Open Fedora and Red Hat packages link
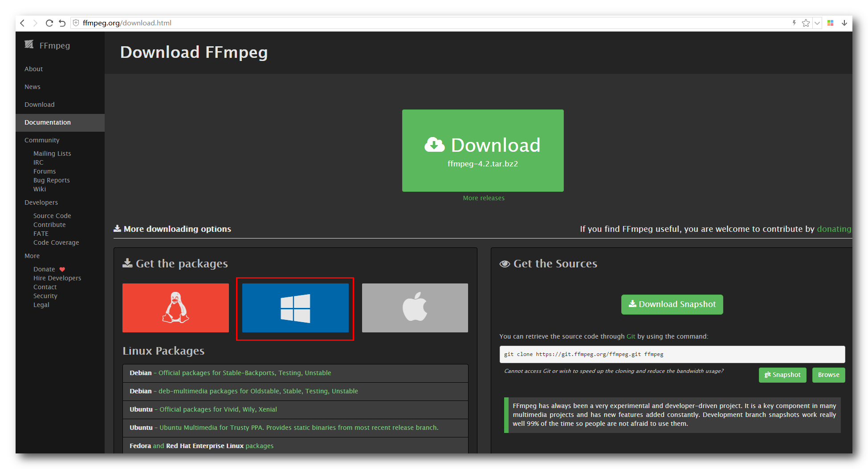 [x=202, y=446]
